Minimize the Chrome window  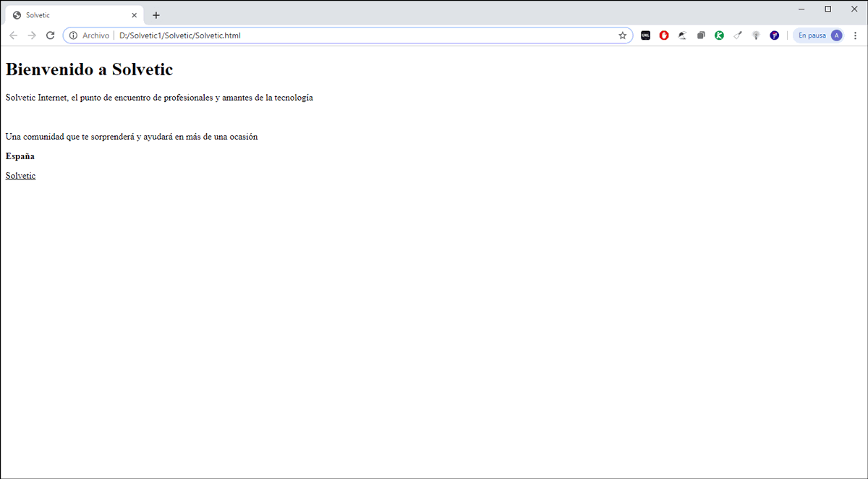[x=801, y=9]
